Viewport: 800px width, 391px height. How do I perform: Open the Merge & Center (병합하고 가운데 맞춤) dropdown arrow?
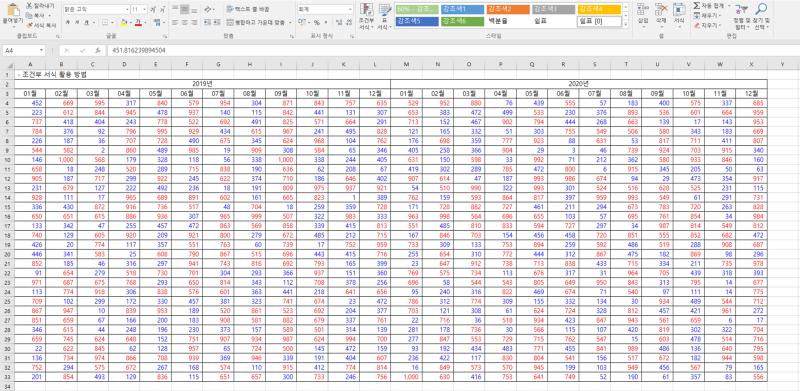[290, 22]
